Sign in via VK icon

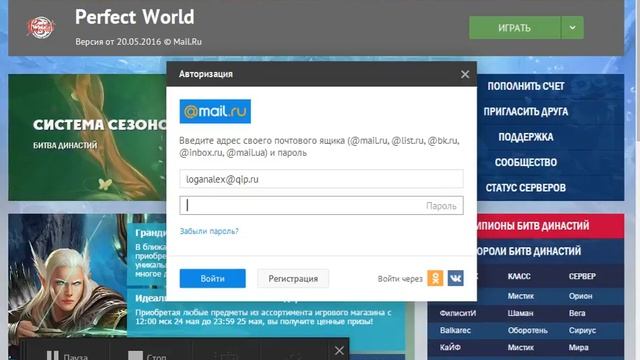[x=456, y=278]
